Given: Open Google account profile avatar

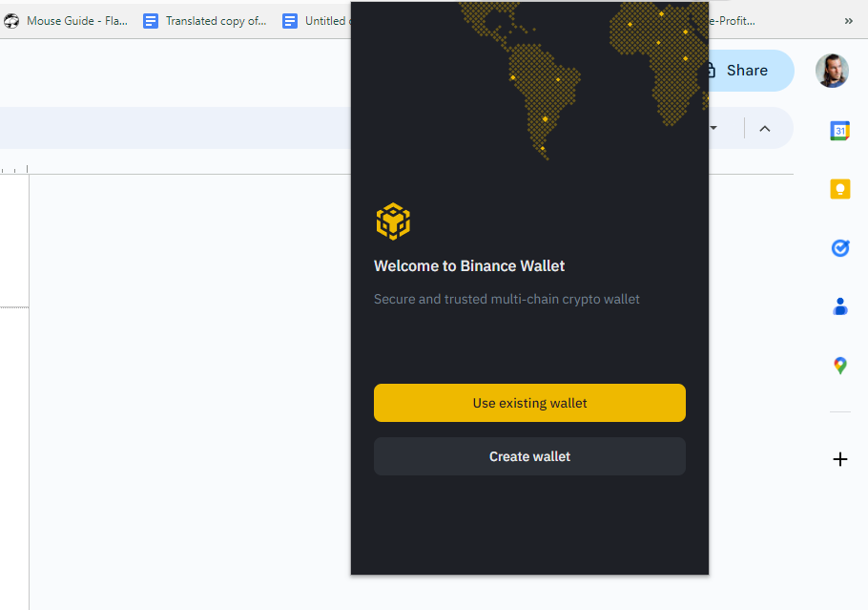Looking at the screenshot, I should [x=832, y=71].
